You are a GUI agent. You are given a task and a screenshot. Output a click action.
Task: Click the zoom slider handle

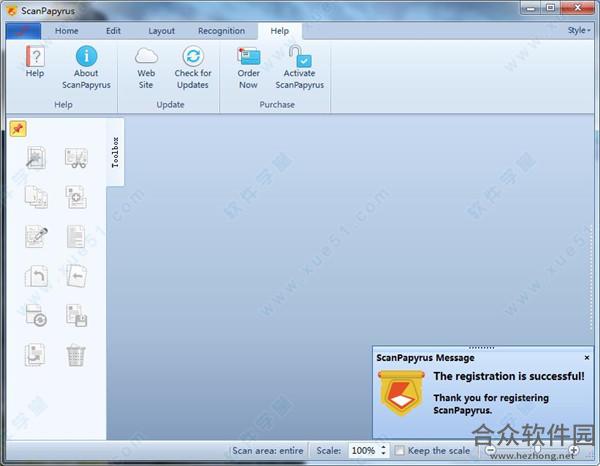(537, 450)
